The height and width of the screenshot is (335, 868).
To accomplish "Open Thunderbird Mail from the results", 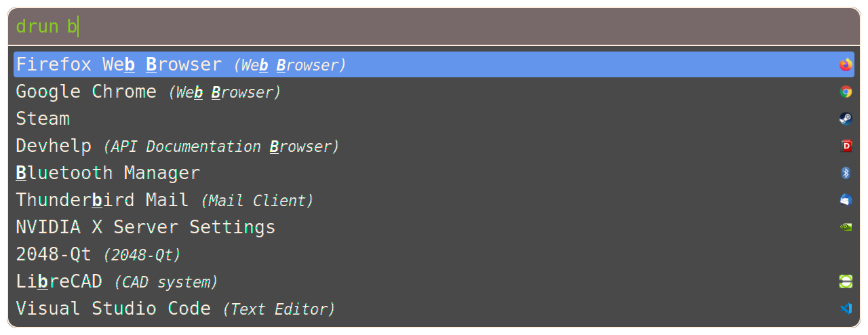I will (x=164, y=200).
